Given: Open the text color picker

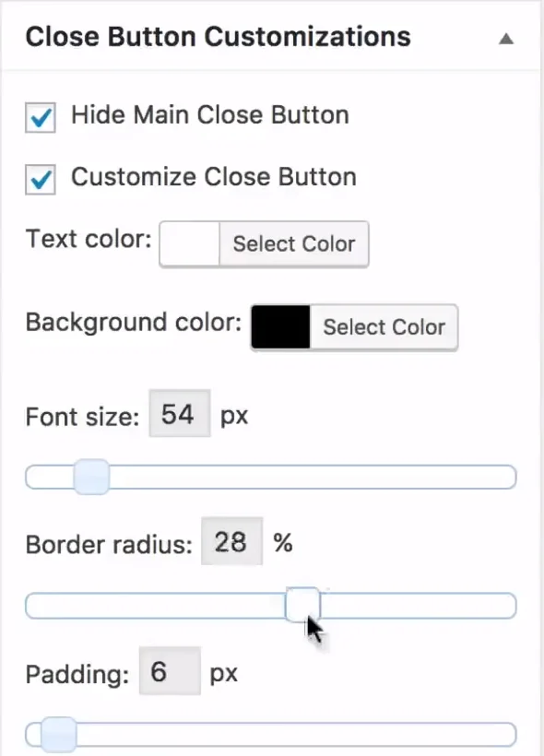Looking at the screenshot, I should tap(293, 243).
